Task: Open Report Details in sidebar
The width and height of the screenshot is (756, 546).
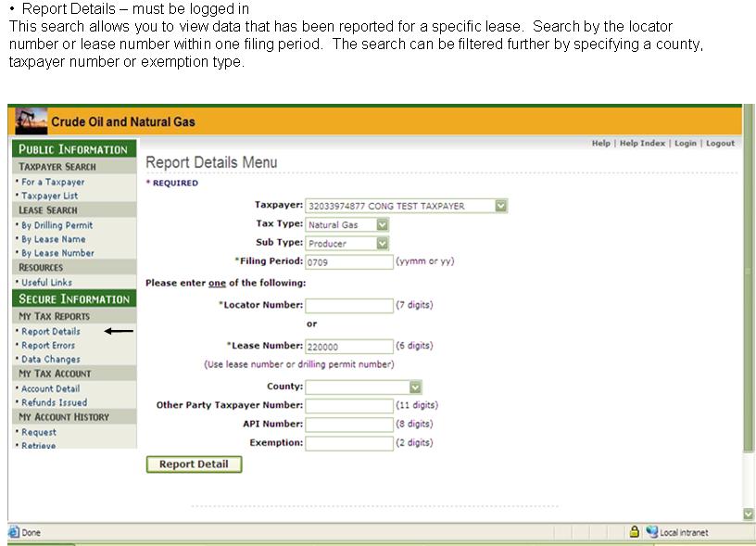Action: click(x=51, y=331)
